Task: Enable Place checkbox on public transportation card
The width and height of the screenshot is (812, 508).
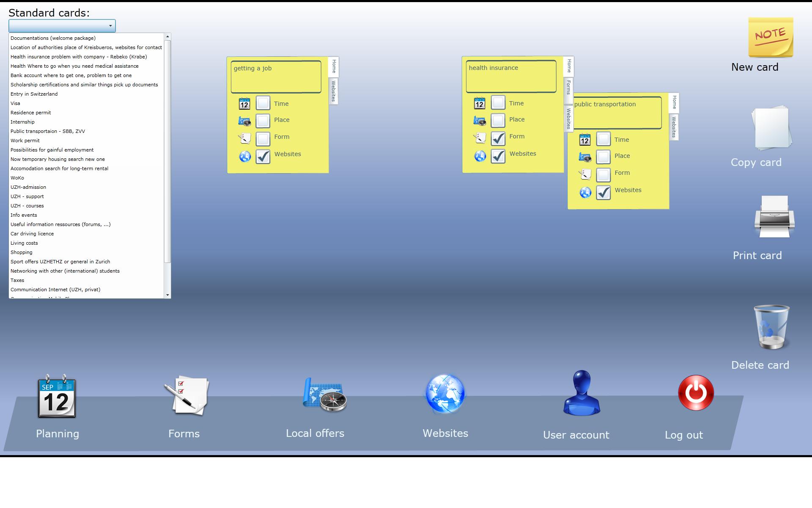Action: pos(604,157)
